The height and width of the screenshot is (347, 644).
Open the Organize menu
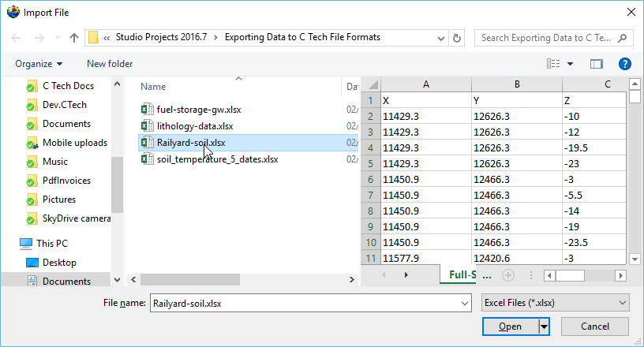point(39,64)
